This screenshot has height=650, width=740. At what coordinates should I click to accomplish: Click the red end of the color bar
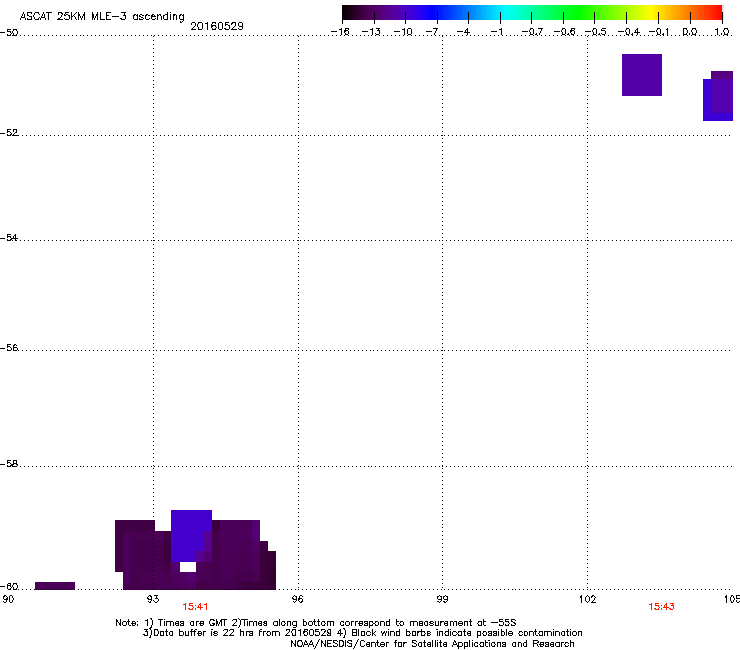tap(715, 13)
